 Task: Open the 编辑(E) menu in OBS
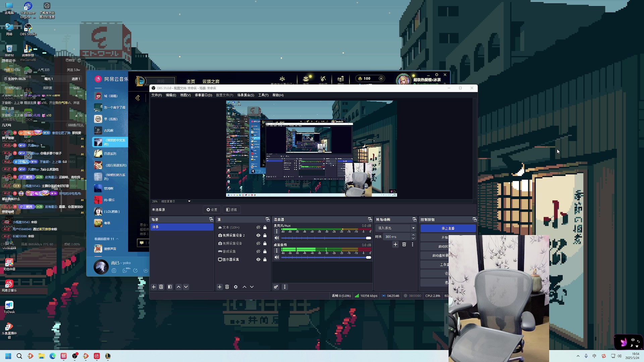click(171, 95)
